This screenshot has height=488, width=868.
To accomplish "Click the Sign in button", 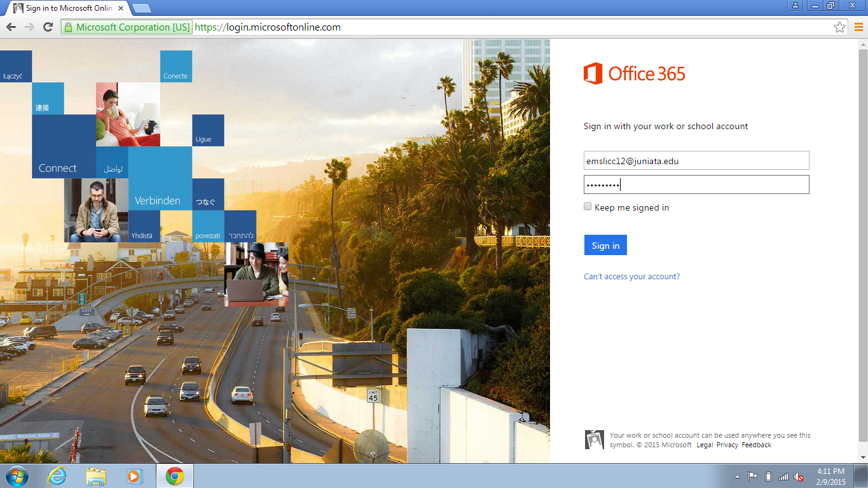I will [x=605, y=245].
